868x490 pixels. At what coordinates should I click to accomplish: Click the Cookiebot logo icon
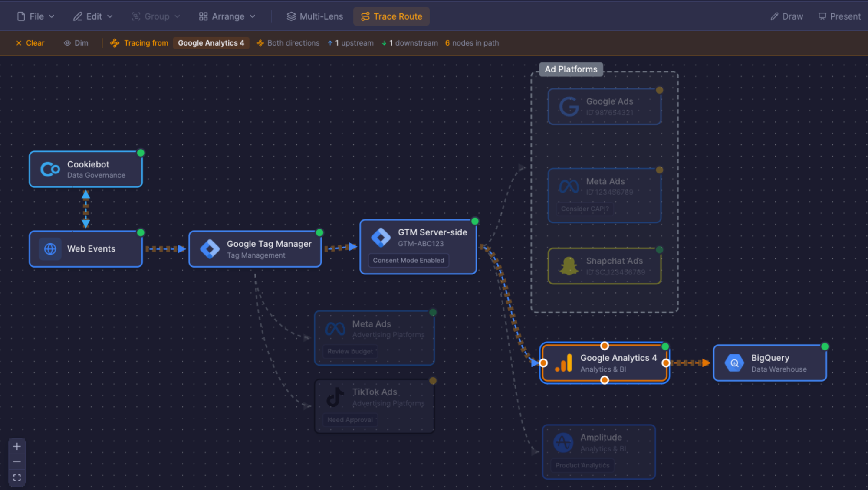50,169
